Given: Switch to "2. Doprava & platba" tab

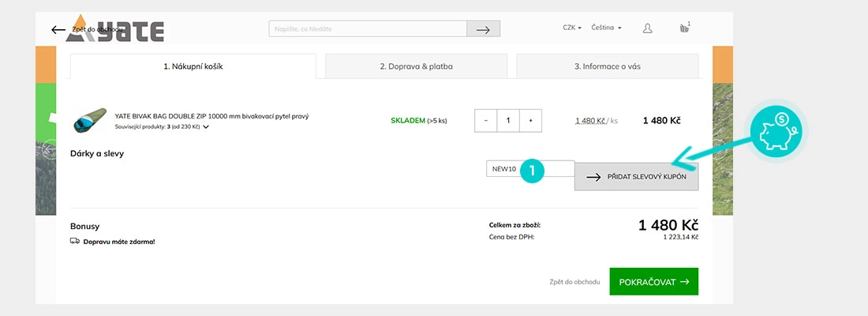Looking at the screenshot, I should [x=417, y=66].
